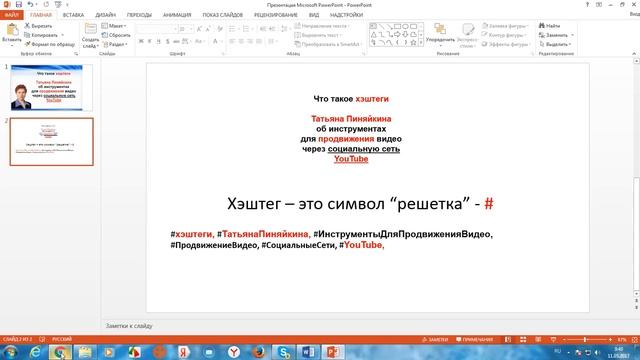Image resolution: width=640 pixels, height=360 pixels.
Task: Switch to the ДИЗАЙН tab
Action: (x=105, y=15)
